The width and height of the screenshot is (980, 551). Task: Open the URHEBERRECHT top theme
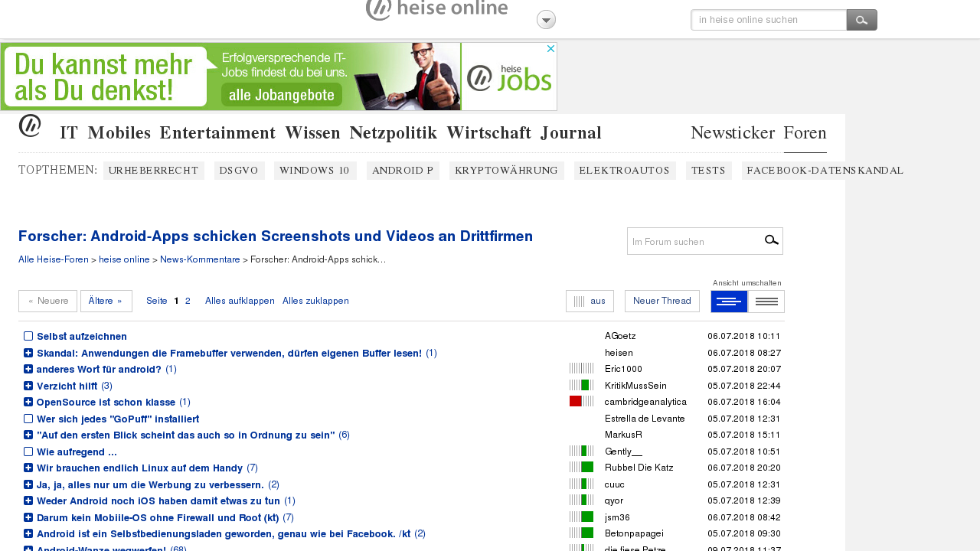coord(154,171)
